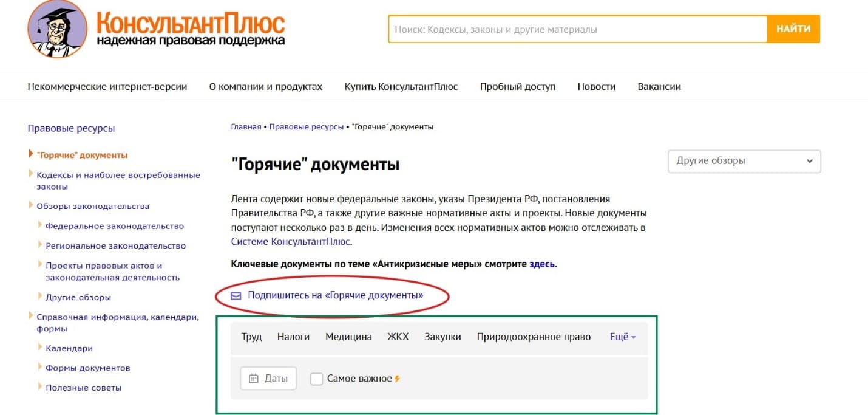Go to Правовые ресурсы in the breadcrumb

click(306, 127)
